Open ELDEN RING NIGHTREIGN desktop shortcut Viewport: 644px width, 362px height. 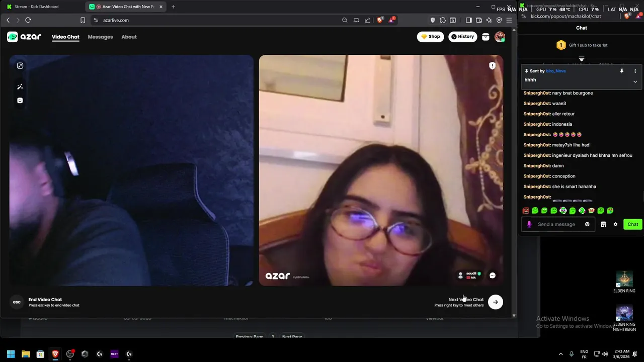pos(624,318)
